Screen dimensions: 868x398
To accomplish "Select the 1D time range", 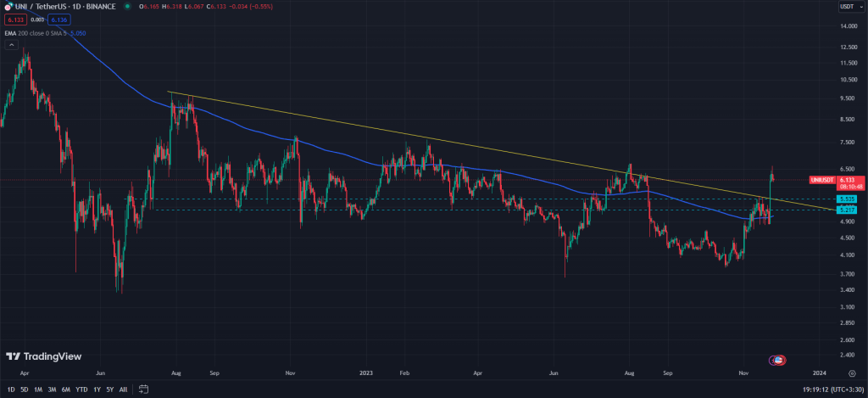I will click(x=11, y=390).
